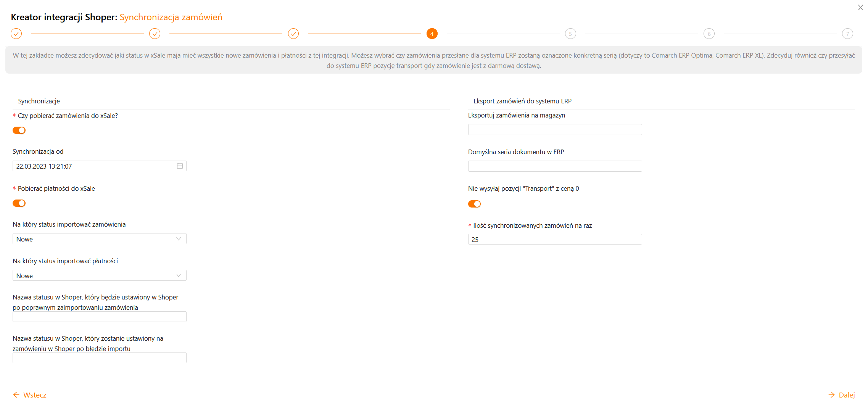Image resolution: width=868 pixels, height=404 pixels.
Task: Toggle 'Nie wysyłaj pozycji Transport' switch
Action: [474, 204]
